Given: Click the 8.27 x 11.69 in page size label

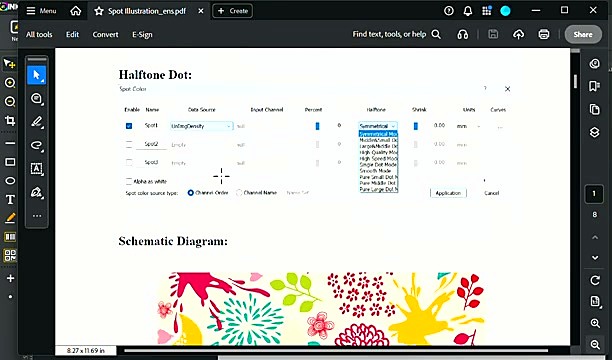Looking at the screenshot, I should point(85,351).
